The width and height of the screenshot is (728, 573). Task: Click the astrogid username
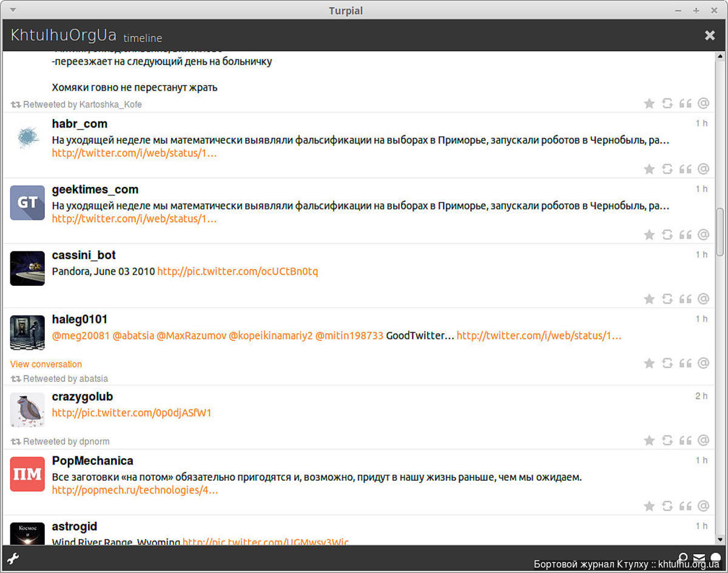coord(75,526)
